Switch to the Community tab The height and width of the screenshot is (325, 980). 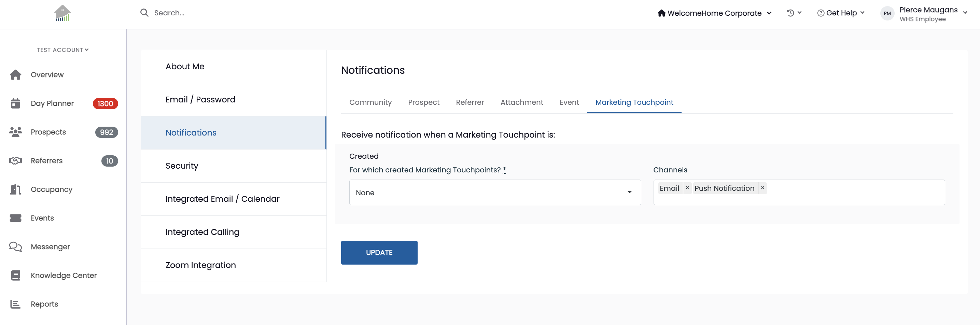tap(370, 102)
